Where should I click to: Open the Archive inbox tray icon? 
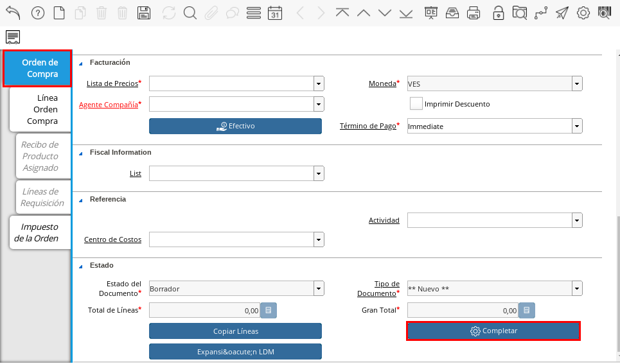click(452, 13)
